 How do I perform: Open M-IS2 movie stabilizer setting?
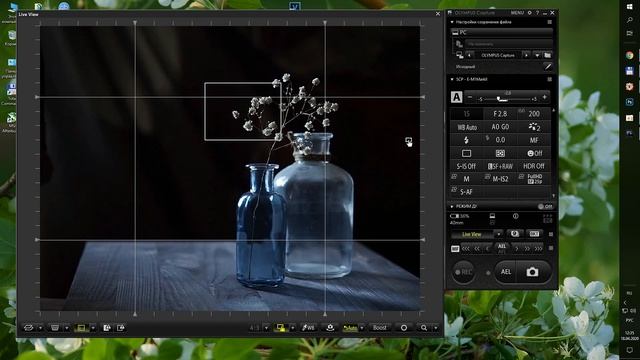click(500, 179)
